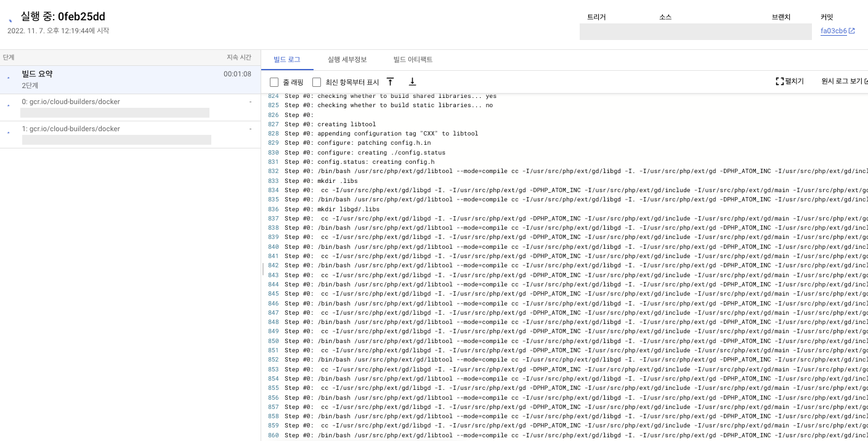Viewport: 868px width, 441px height.
Task: Select the 빌드 요약 row
Action: tap(123, 79)
